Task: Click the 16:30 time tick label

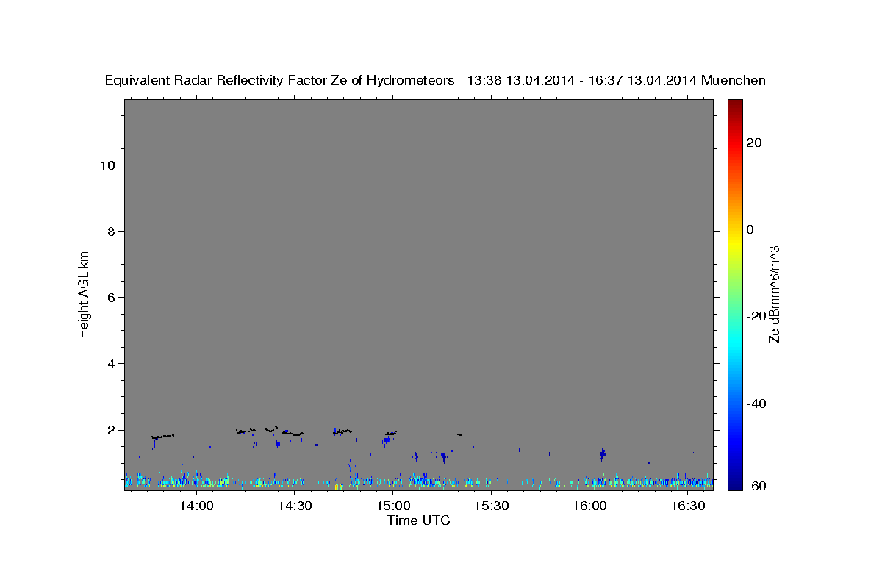Action: pos(688,506)
